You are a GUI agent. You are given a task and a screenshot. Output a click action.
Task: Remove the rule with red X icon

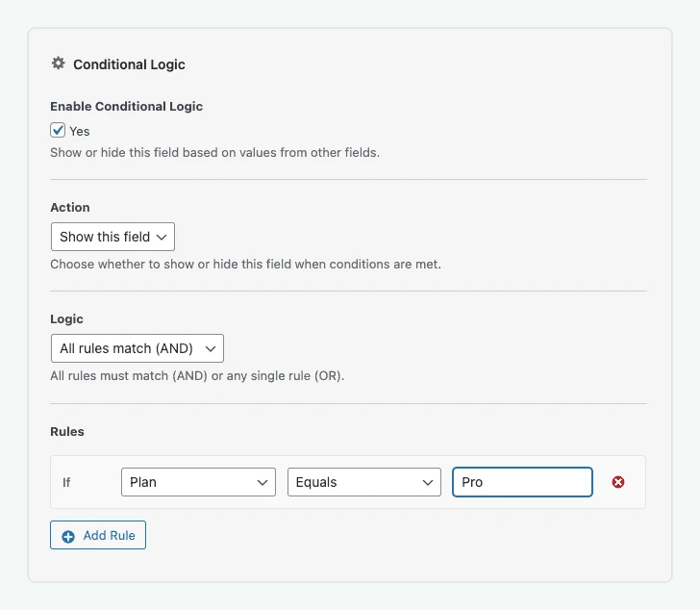click(618, 482)
